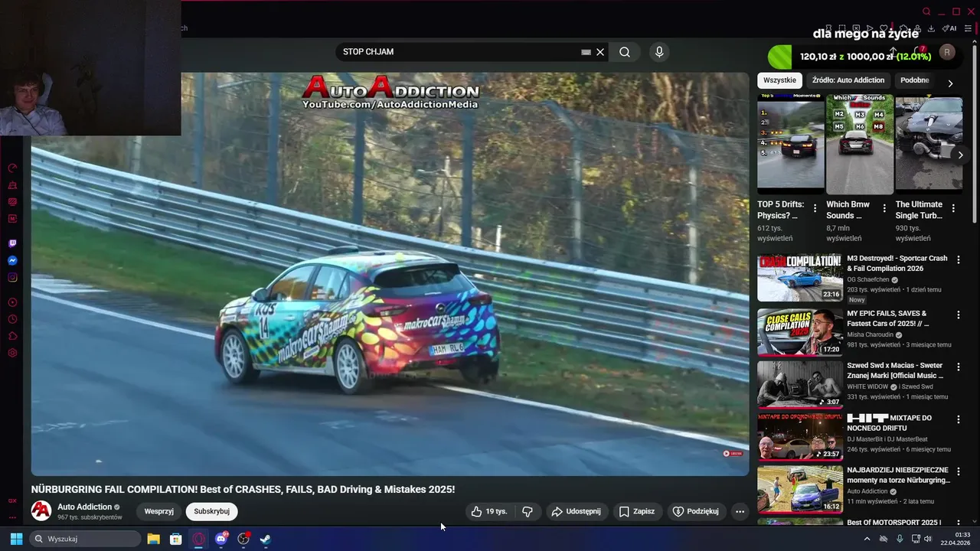This screenshot has width=980, height=551.
Task: Open sidebar settings gear icon
Action: [12, 353]
